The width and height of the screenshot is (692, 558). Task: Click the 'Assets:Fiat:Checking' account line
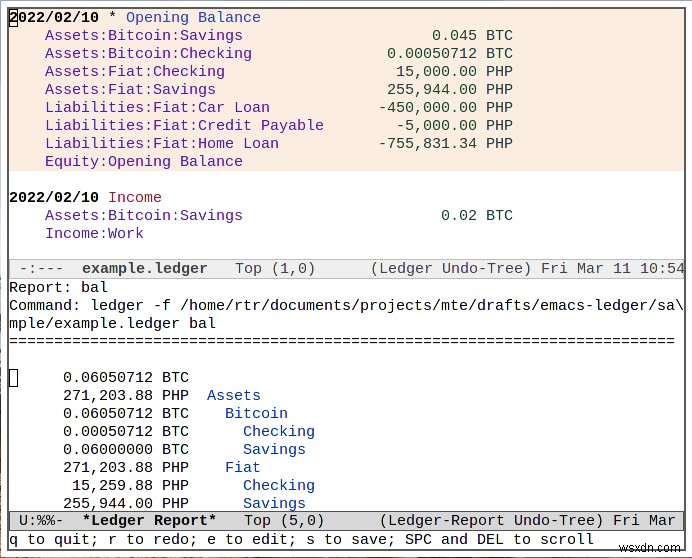(135, 72)
